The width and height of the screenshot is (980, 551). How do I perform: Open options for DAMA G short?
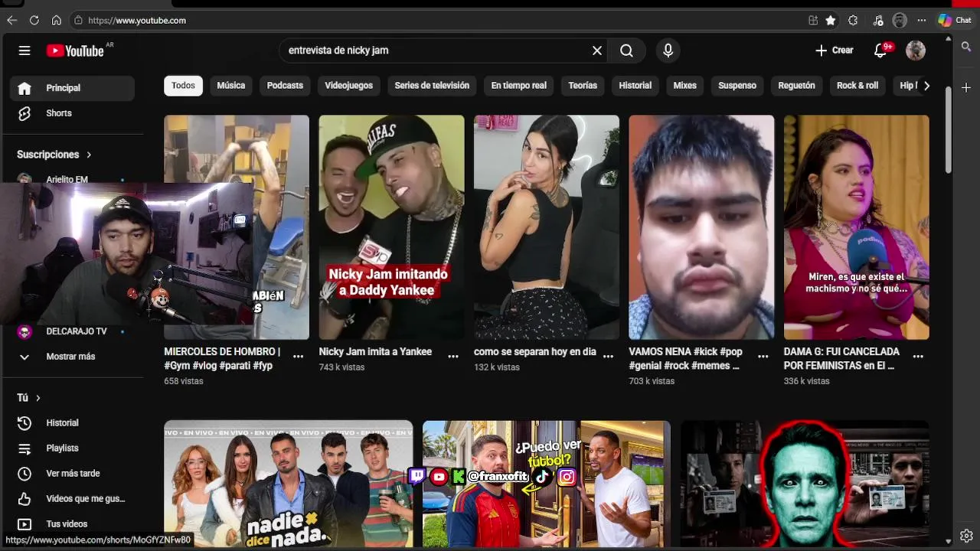click(x=918, y=357)
